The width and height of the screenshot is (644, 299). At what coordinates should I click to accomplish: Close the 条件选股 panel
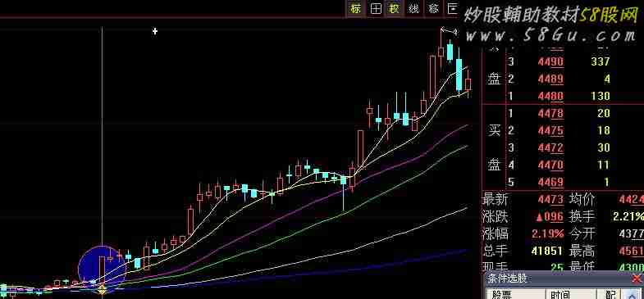pyautogui.click(x=636, y=279)
